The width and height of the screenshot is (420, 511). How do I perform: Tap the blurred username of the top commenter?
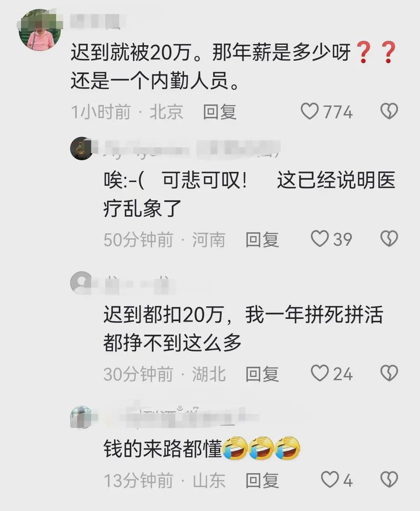click(95, 21)
